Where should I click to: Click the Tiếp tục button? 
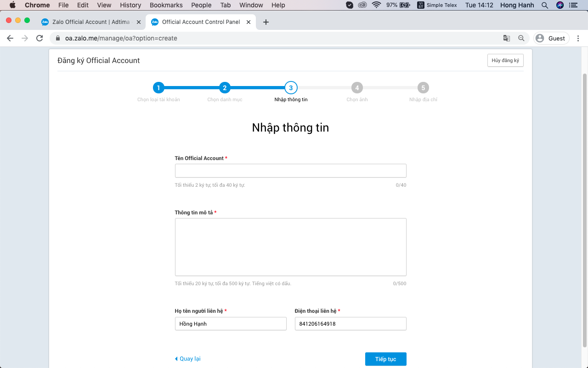click(x=386, y=359)
